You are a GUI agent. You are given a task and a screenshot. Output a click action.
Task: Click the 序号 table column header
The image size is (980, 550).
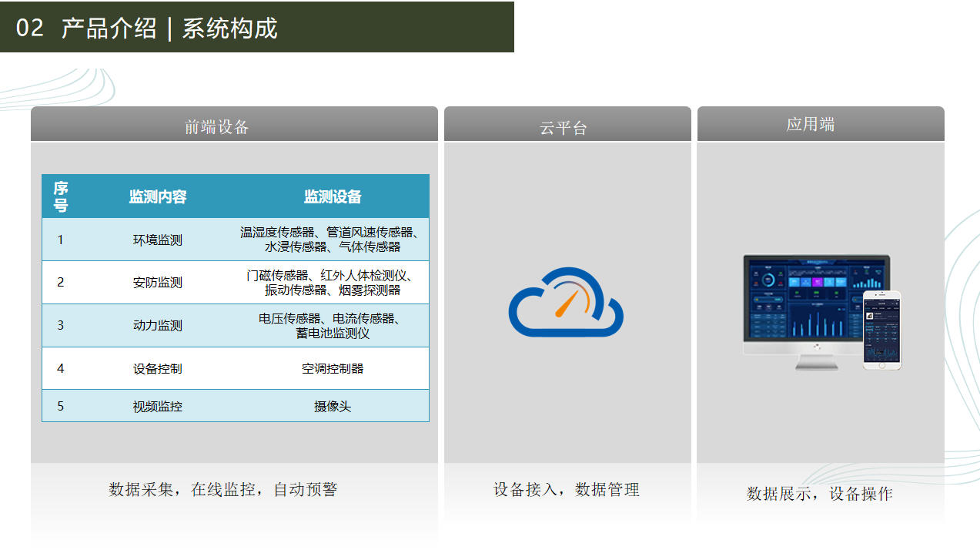coord(61,196)
